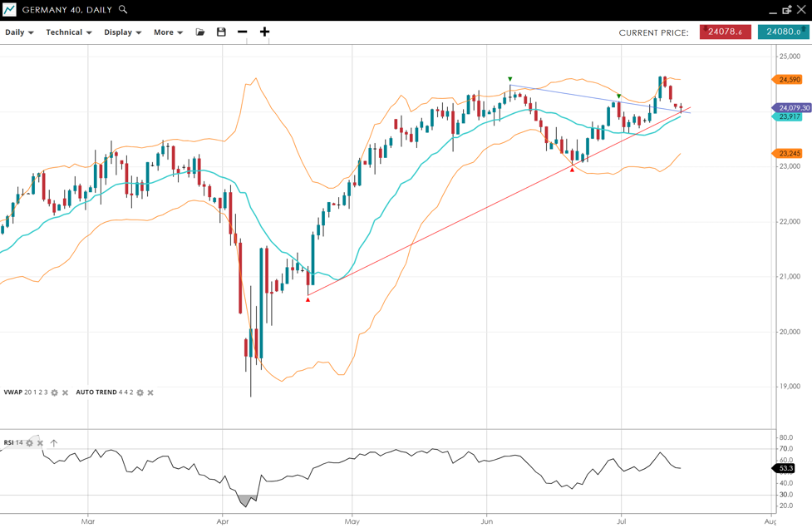This screenshot has width=812, height=528.
Task: Click the save chart floppy disk icon
Action: pyautogui.click(x=221, y=32)
